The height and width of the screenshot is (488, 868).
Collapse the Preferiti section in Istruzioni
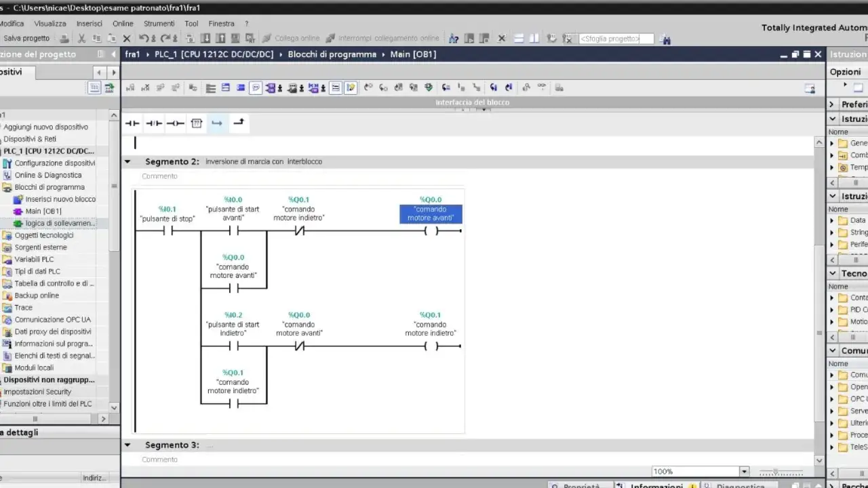tap(832, 104)
